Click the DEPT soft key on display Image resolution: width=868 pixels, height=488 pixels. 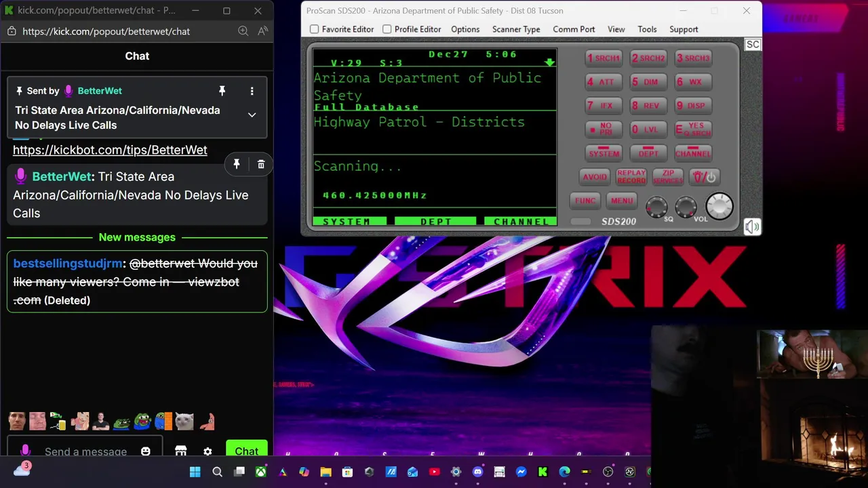point(435,222)
